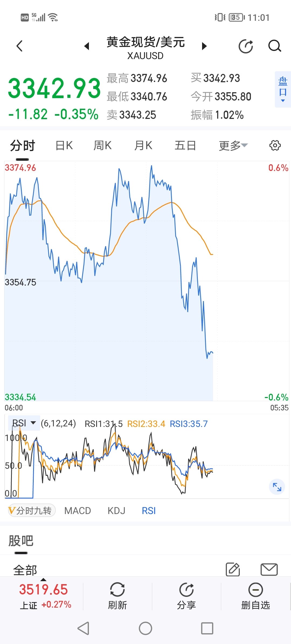Open chart settings gear icon

pyautogui.click(x=275, y=145)
